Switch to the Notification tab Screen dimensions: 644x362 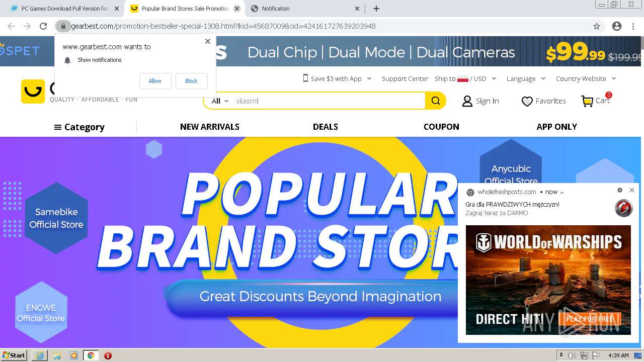(305, 9)
